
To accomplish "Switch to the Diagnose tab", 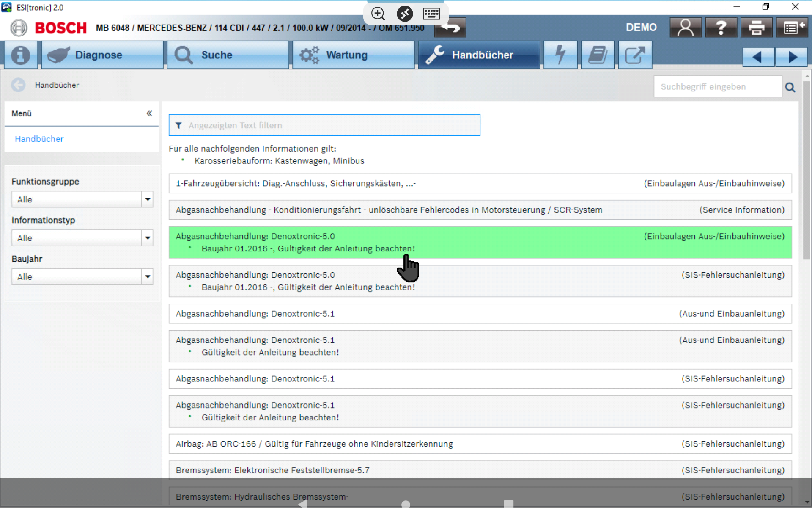I will point(102,55).
